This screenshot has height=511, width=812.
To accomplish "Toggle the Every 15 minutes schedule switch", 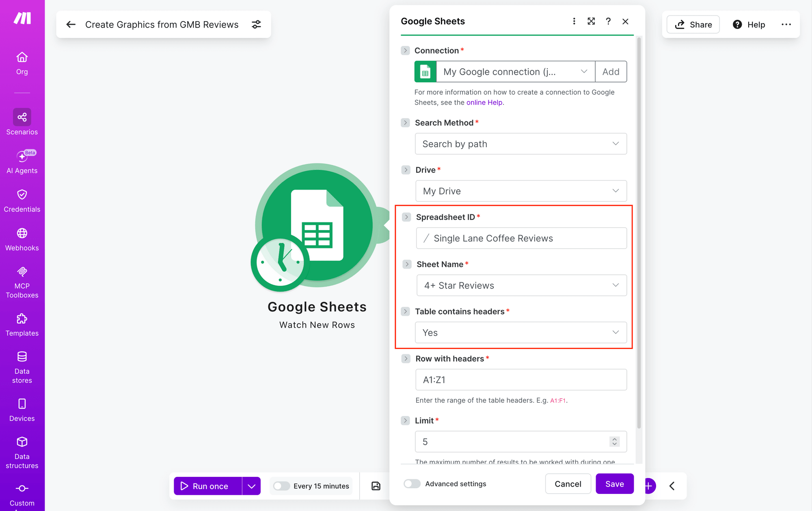I will click(x=281, y=486).
